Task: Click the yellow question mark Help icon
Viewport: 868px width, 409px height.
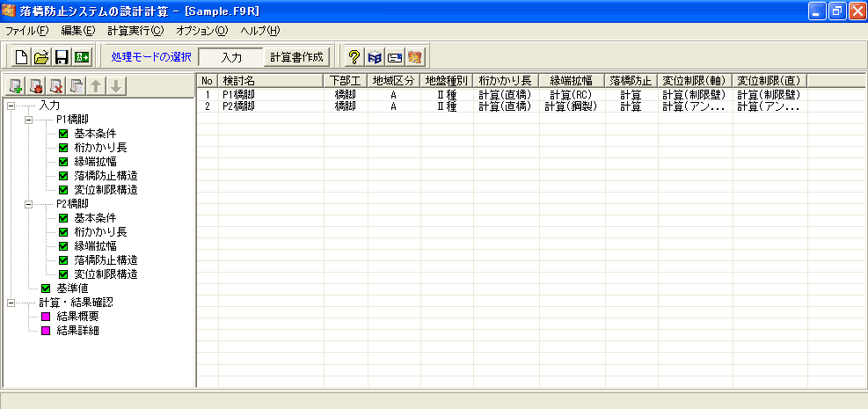Action: tap(354, 57)
